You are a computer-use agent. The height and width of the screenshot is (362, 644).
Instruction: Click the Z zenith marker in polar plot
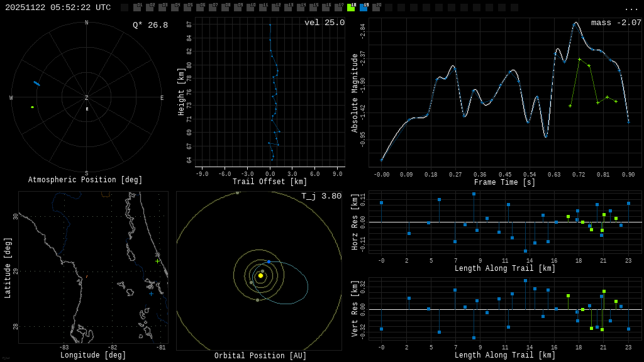(x=87, y=98)
